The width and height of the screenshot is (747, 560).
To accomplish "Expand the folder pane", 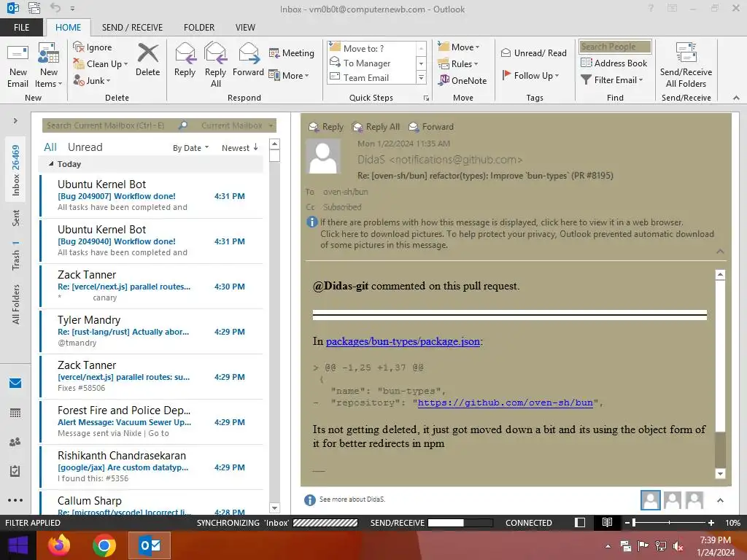I will (x=15, y=121).
